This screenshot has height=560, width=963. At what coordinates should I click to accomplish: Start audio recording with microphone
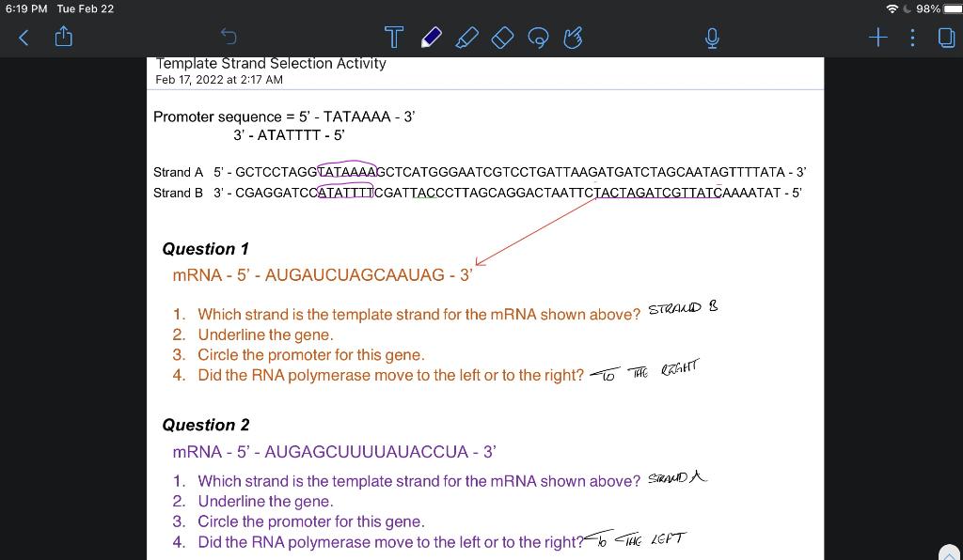click(712, 38)
